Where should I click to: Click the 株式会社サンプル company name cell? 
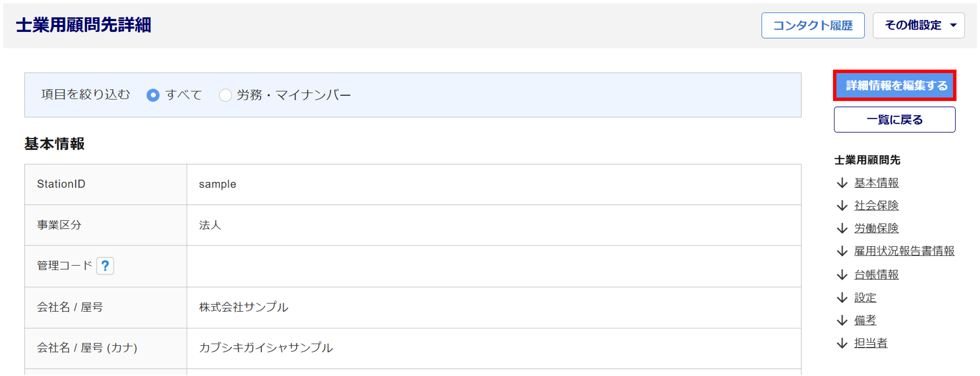pos(244,307)
